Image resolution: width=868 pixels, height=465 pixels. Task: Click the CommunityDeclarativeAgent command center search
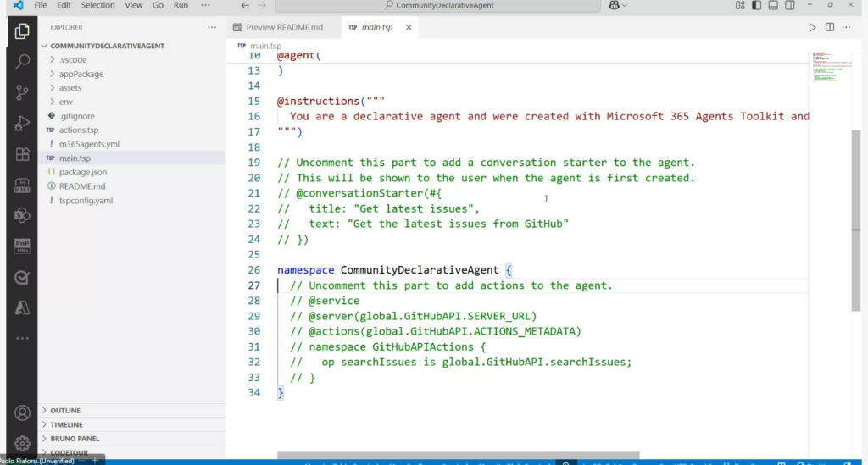click(x=438, y=6)
